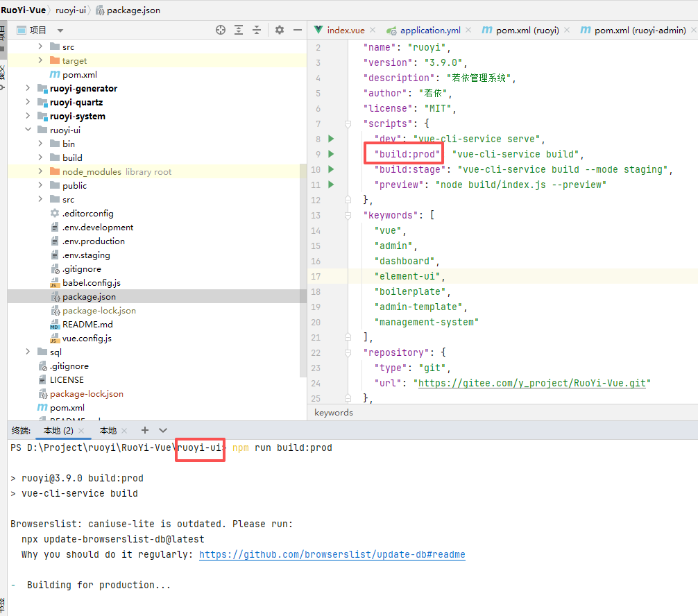Screen dimensions: 698x616
Task: Click the expand all icon in project panel
Action: click(x=239, y=30)
